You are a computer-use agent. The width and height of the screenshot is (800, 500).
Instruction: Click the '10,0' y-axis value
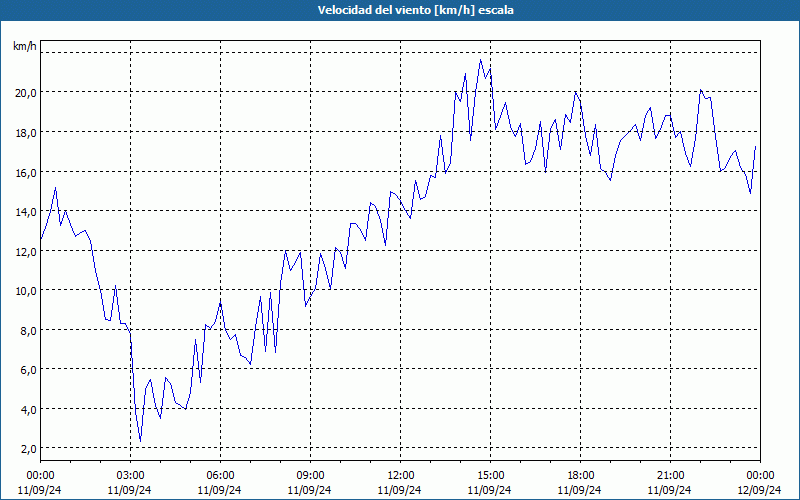pos(26,291)
